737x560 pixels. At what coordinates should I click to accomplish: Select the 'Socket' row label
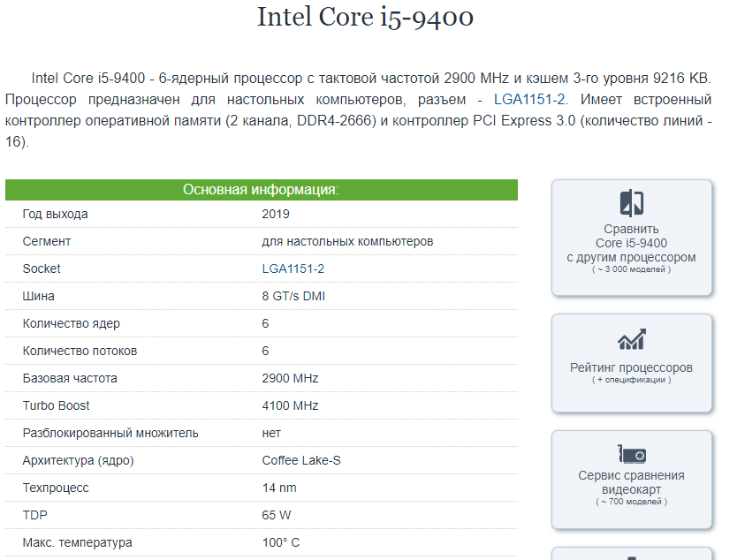point(42,269)
